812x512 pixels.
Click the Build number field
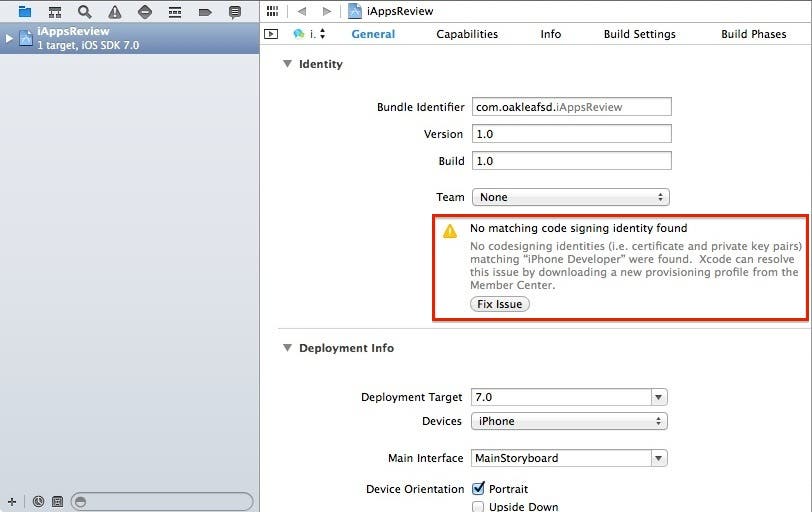coord(572,160)
